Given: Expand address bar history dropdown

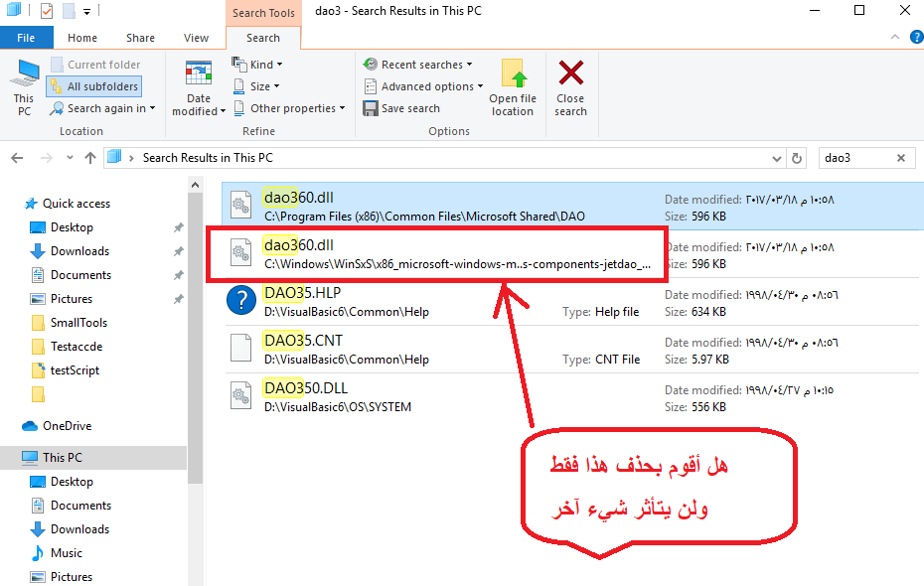Looking at the screenshot, I should click(x=777, y=159).
